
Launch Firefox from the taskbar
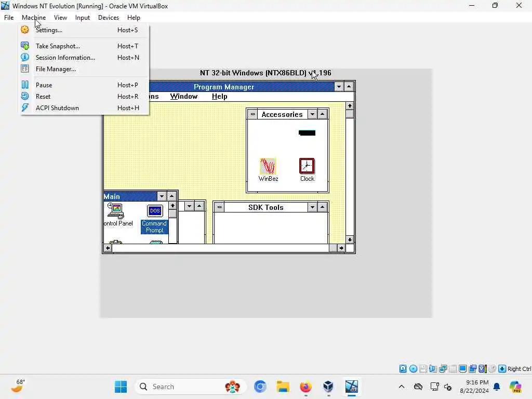[x=305, y=387]
